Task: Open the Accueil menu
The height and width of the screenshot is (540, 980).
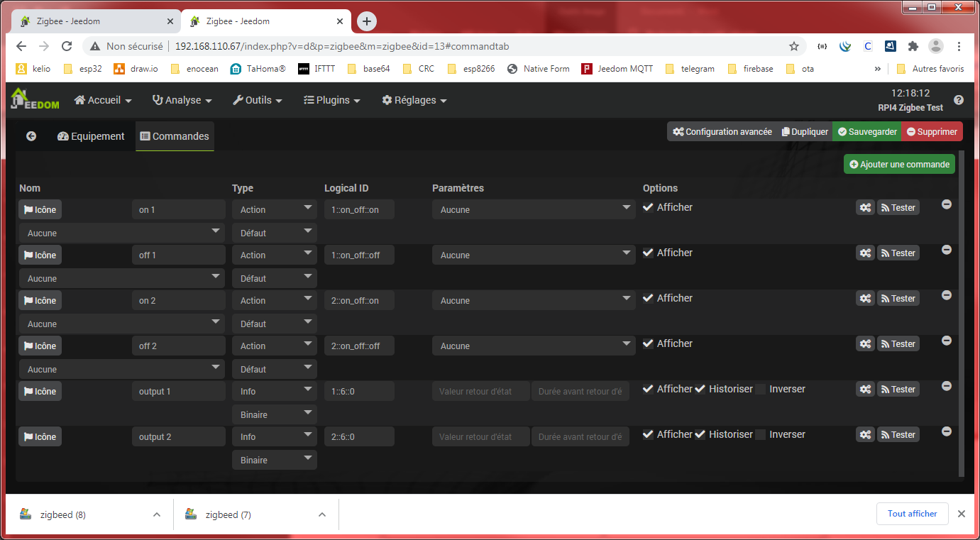Action: [103, 100]
